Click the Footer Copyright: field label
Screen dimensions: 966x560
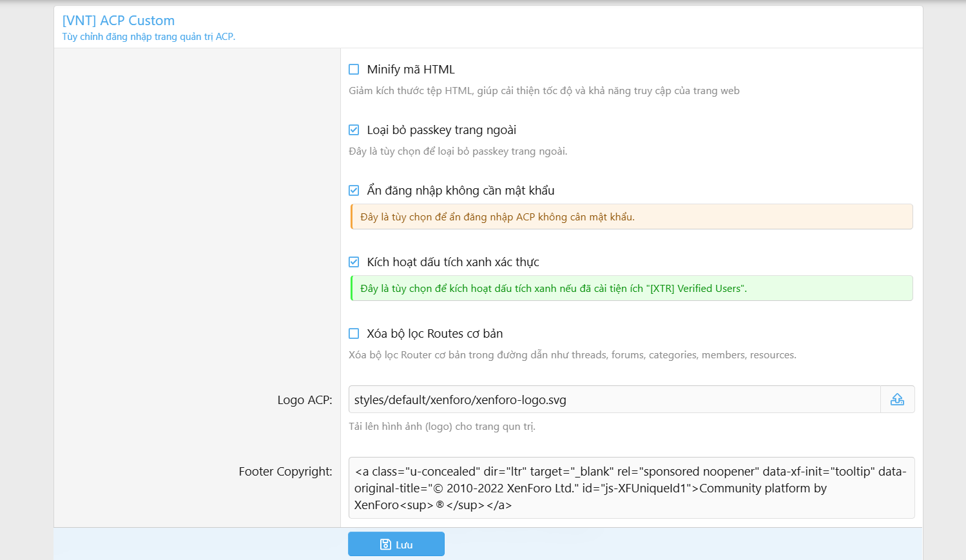pyautogui.click(x=285, y=472)
